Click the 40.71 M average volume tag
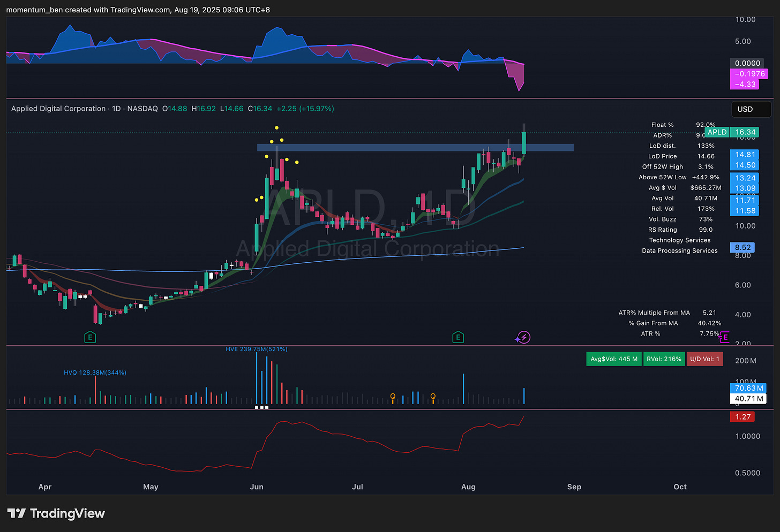This screenshot has width=780, height=532. coord(748,399)
